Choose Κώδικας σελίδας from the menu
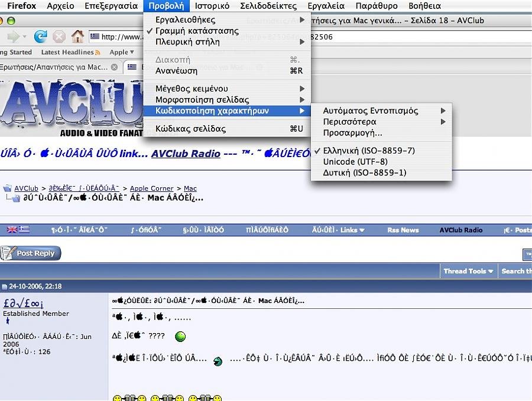The image size is (532, 401). pyautogui.click(x=190, y=129)
